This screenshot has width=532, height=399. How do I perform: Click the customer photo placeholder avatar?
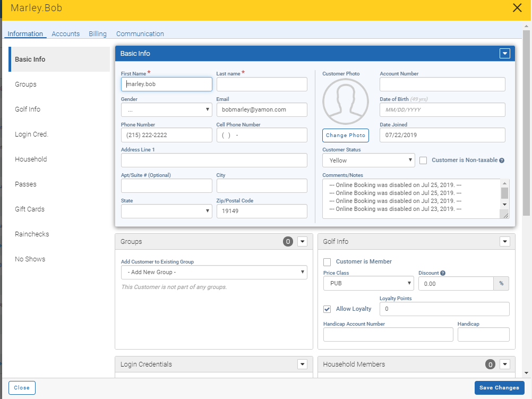point(346,101)
